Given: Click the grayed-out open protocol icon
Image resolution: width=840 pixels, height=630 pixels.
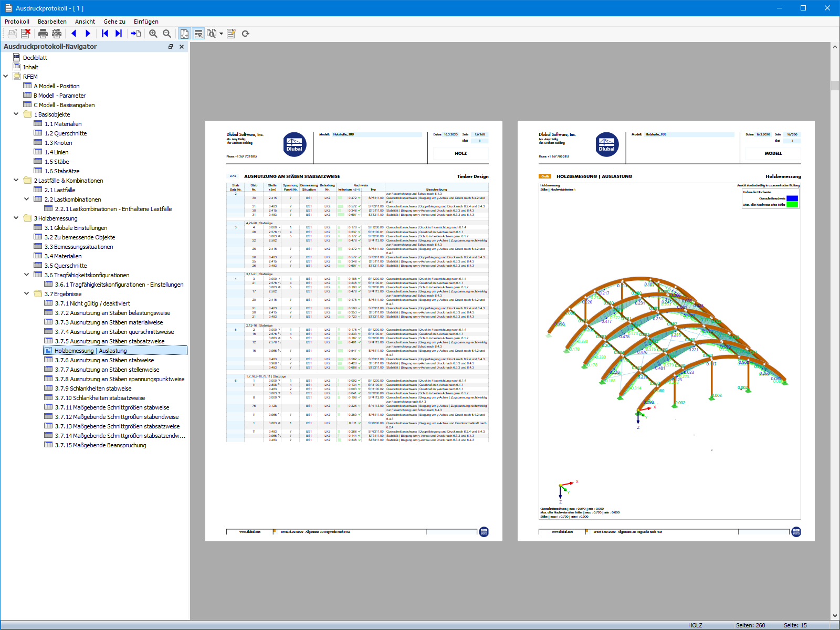Looking at the screenshot, I should 12,34.
